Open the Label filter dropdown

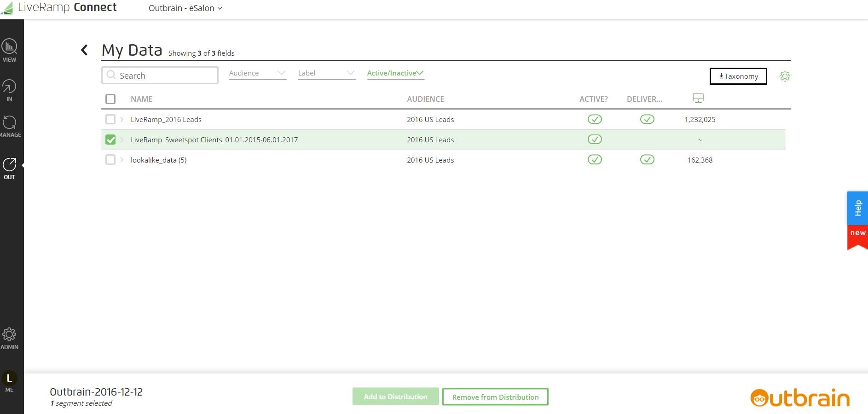326,73
